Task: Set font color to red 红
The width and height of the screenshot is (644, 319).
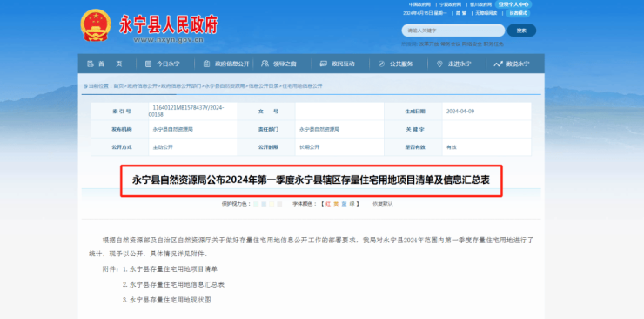Action: coord(328,204)
